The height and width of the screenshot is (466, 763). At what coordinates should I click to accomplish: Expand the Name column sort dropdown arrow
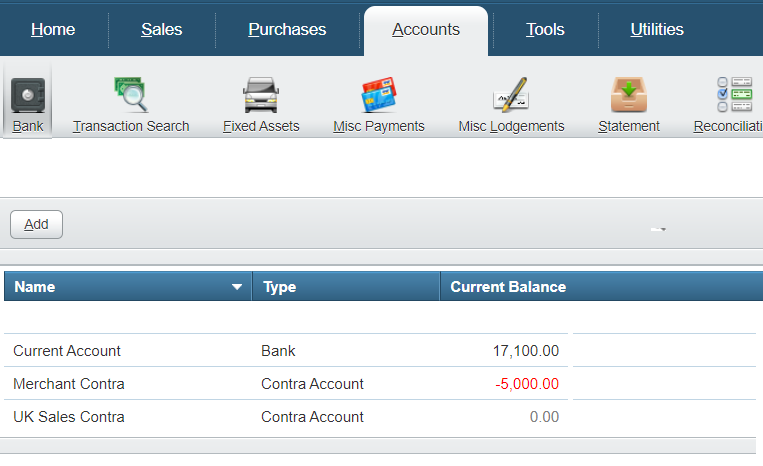237,287
